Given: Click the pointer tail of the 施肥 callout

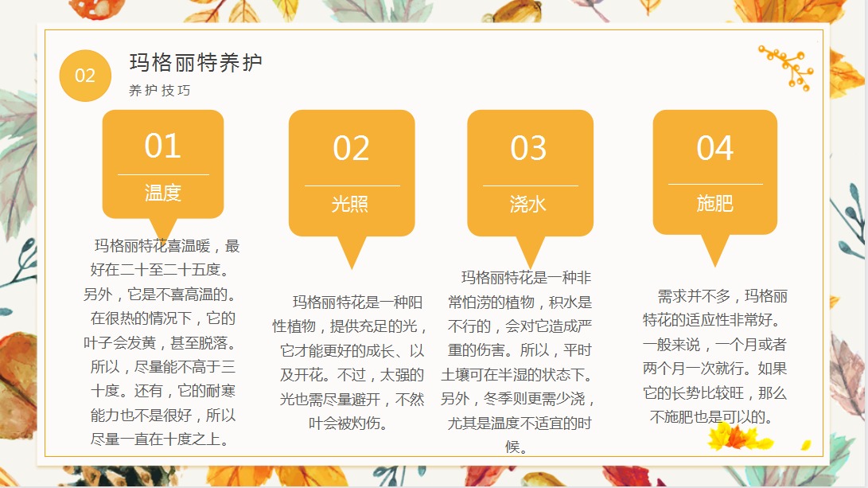Looking at the screenshot, I should (x=715, y=250).
